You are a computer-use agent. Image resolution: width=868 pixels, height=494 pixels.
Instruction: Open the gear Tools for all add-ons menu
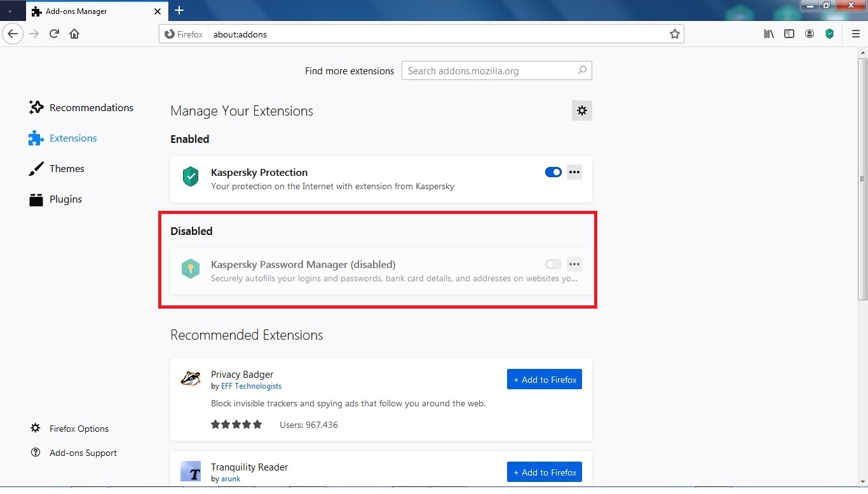tap(581, 110)
